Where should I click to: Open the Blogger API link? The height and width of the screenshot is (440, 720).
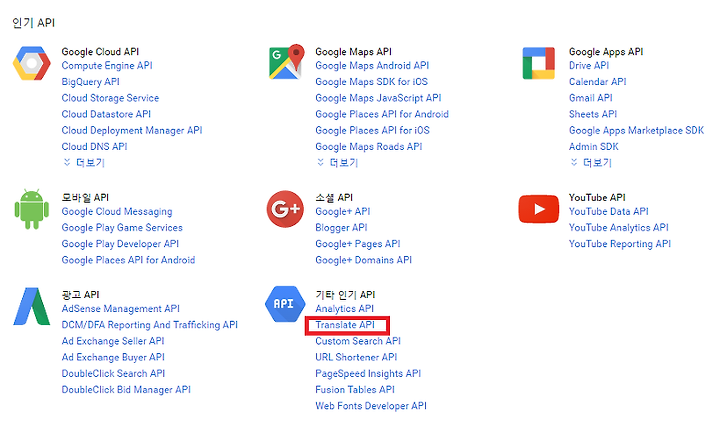pyautogui.click(x=341, y=228)
